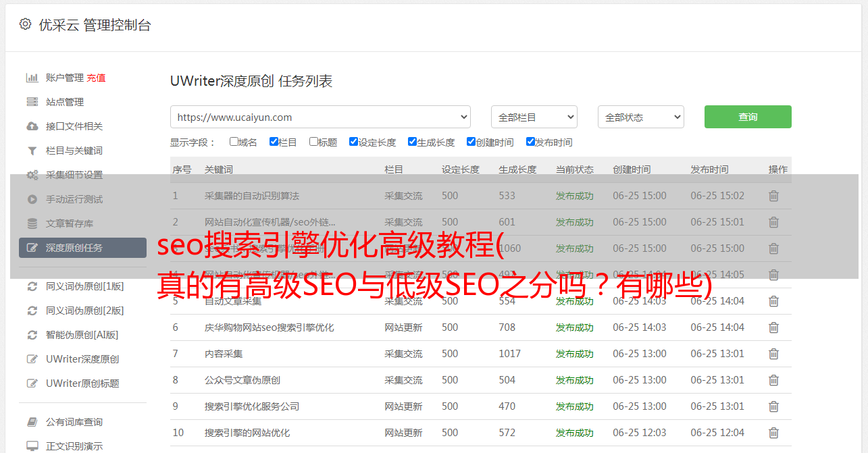Screen dimensions: 868x453
Task: Click the green 查询 button
Action: [x=748, y=117]
